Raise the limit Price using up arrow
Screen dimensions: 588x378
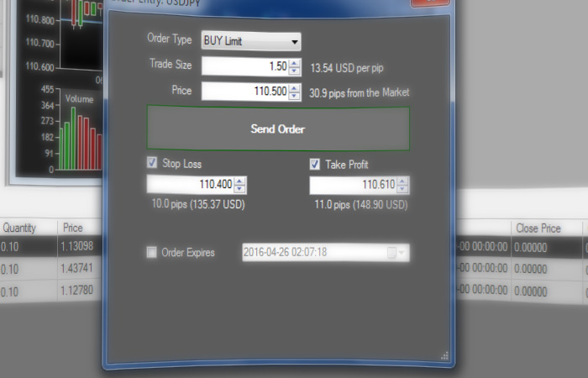coord(294,87)
